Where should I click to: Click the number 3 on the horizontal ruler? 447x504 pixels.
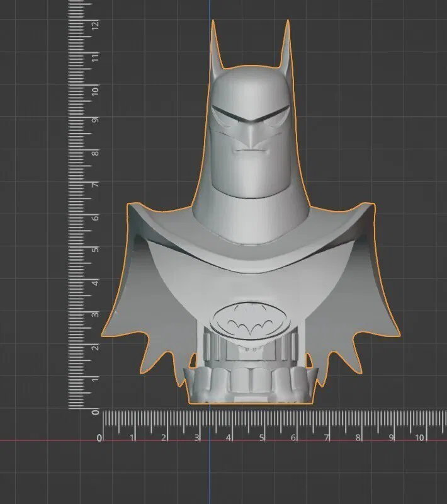[x=196, y=438]
